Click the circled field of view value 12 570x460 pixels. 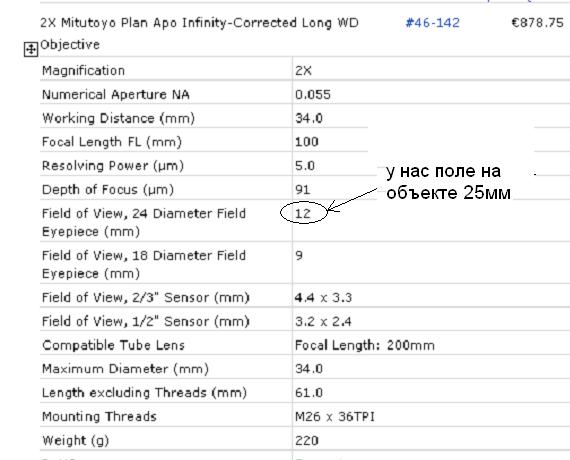coord(303,213)
